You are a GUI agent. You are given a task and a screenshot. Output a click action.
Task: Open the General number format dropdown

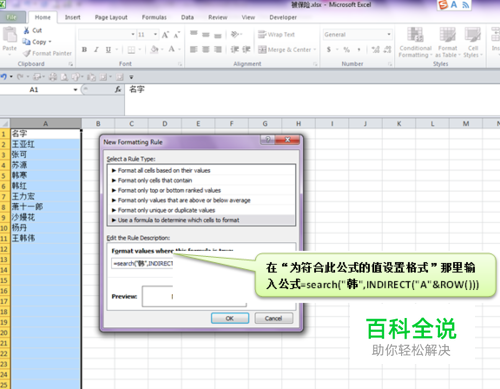point(389,34)
